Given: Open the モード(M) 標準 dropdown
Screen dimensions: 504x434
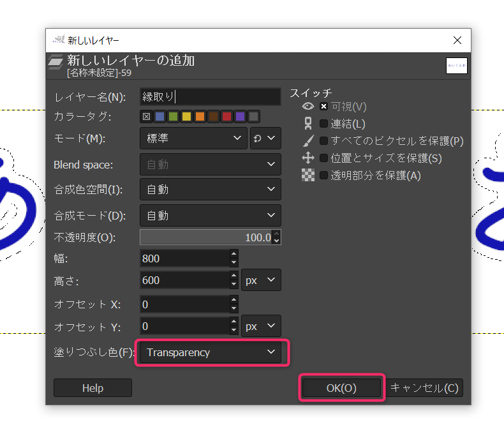Looking at the screenshot, I should coord(193,138).
